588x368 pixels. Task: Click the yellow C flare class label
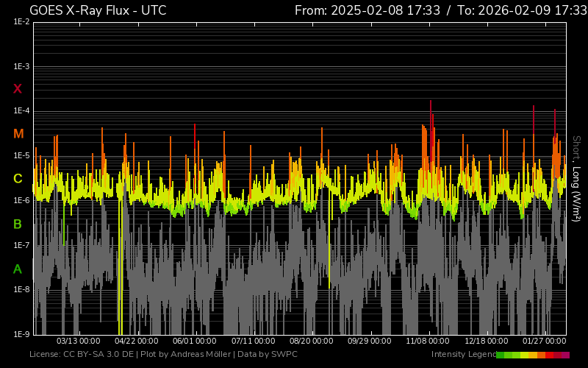(x=18, y=179)
